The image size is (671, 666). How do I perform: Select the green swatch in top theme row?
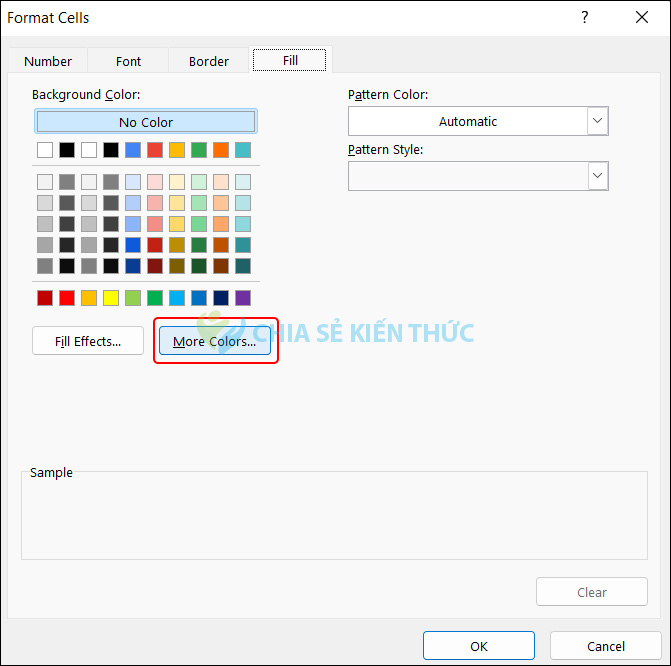(199, 150)
